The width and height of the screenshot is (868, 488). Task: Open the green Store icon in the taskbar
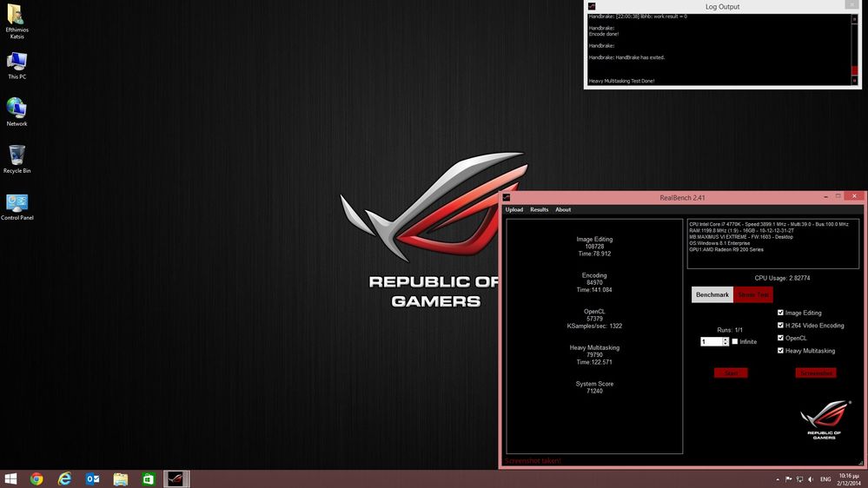pyautogui.click(x=149, y=478)
